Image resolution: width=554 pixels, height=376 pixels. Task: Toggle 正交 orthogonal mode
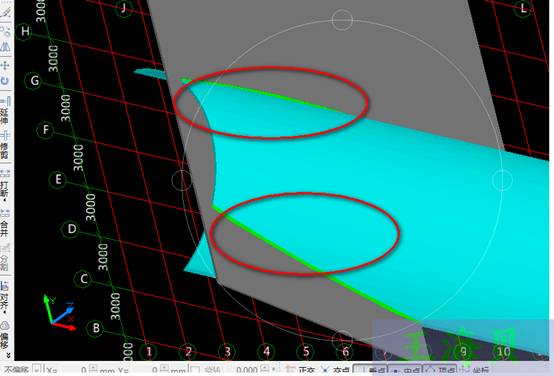301,370
